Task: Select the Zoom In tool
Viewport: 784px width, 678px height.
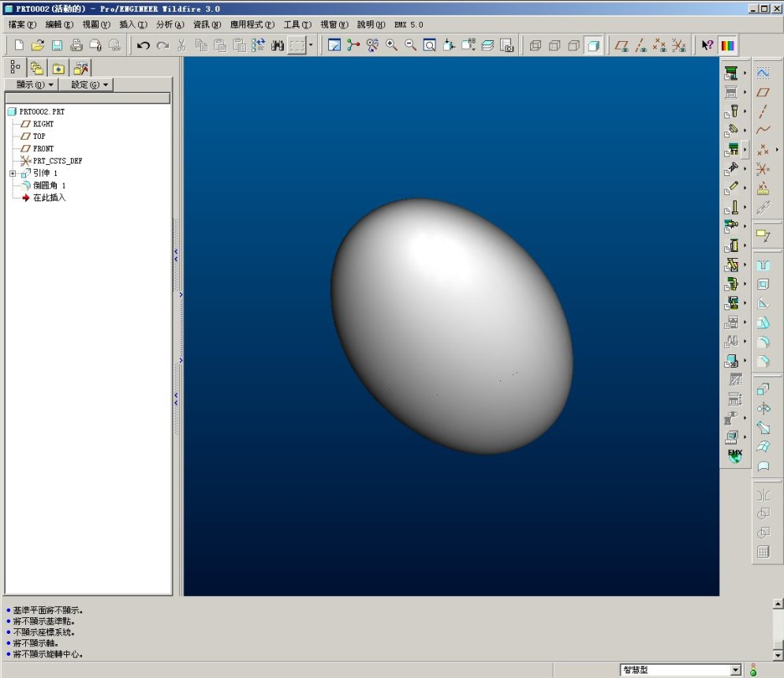Action: [x=391, y=46]
